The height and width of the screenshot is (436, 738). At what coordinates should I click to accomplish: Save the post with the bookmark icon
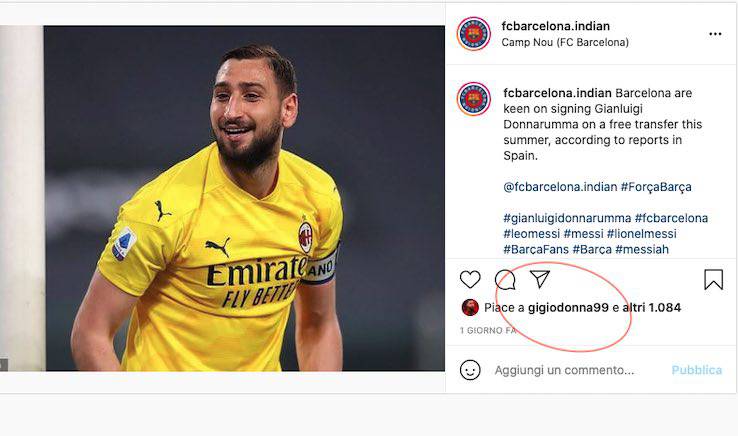(713, 280)
